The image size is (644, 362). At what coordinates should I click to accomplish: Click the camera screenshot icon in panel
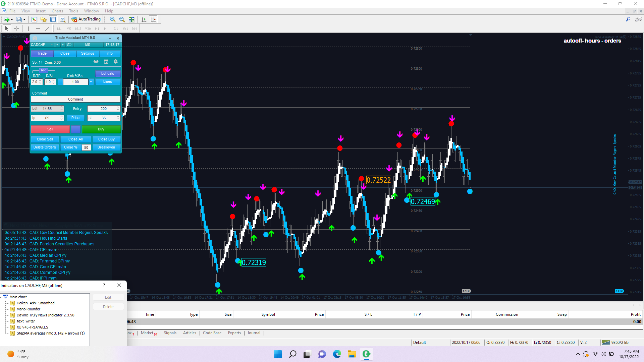point(35,38)
